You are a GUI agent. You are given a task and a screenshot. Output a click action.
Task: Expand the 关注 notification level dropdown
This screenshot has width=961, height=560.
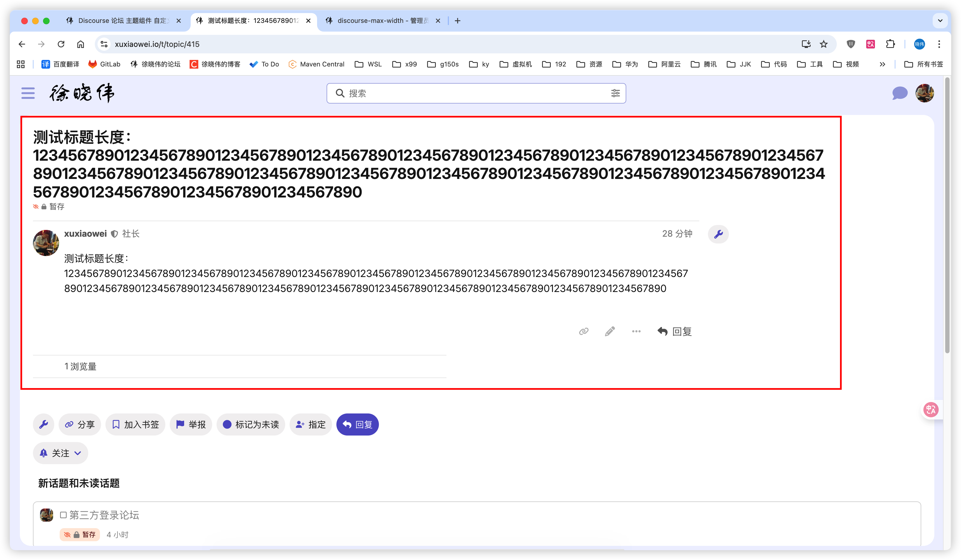[61, 453]
